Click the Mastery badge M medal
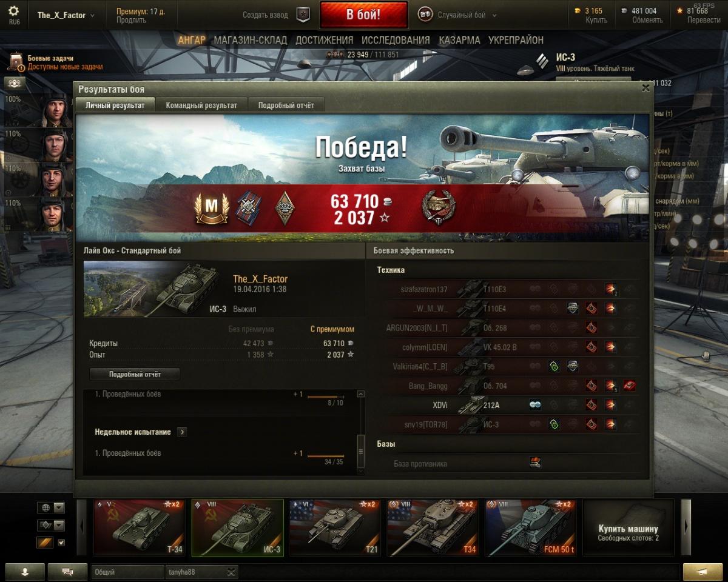 tap(211, 208)
